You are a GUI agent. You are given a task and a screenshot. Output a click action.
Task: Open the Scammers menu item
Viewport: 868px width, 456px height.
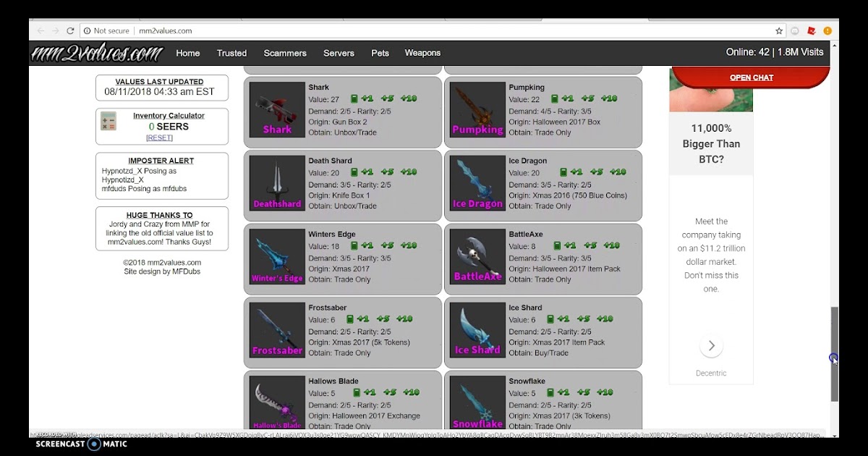[x=285, y=53]
